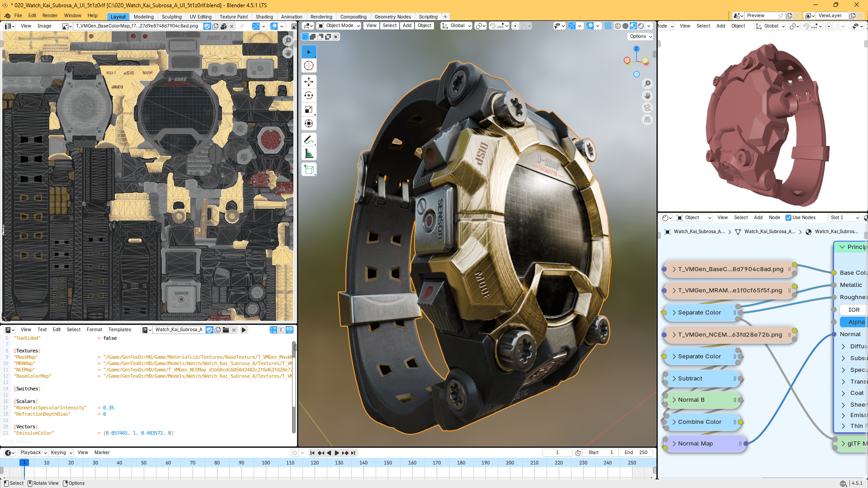The image size is (868, 488).
Task: Expand the Separate Color node below MRAM texture
Action: (674, 313)
